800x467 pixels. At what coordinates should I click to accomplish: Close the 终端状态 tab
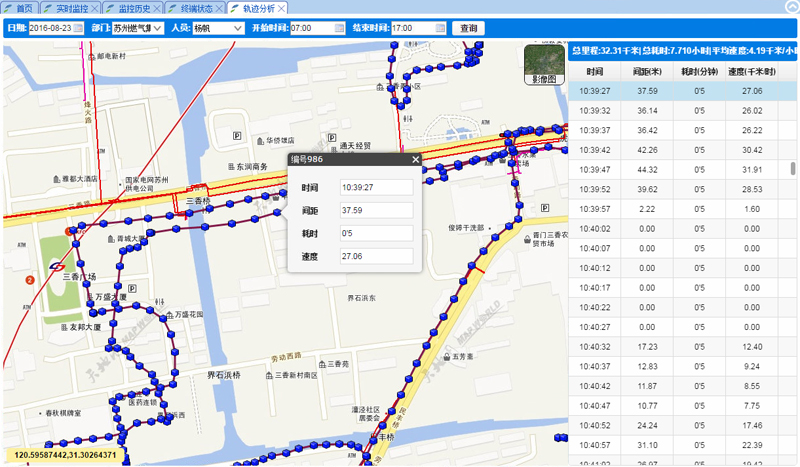click(x=220, y=8)
